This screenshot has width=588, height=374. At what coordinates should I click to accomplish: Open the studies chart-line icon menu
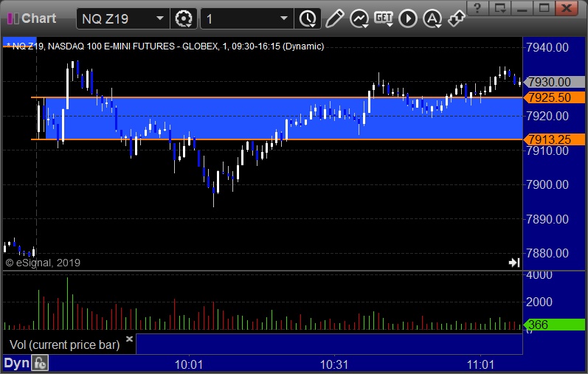(x=359, y=18)
